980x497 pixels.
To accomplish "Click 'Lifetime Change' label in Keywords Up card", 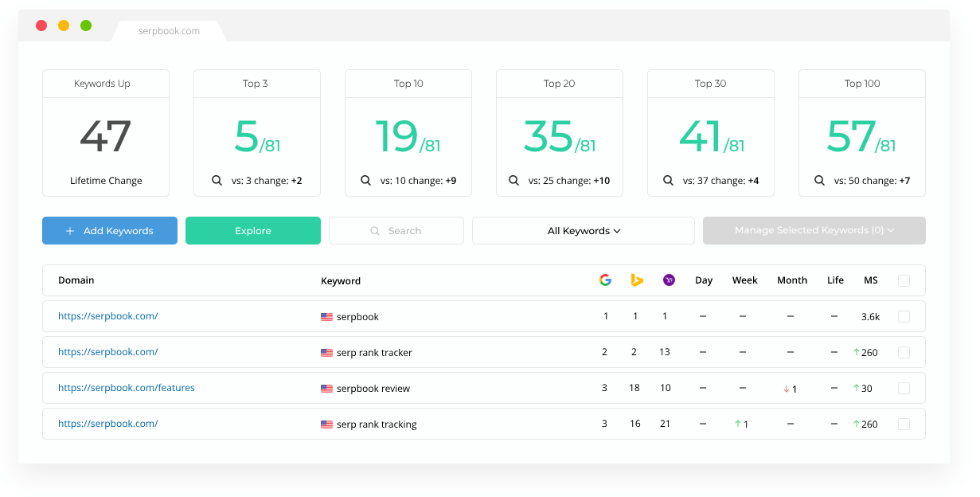I will [106, 181].
